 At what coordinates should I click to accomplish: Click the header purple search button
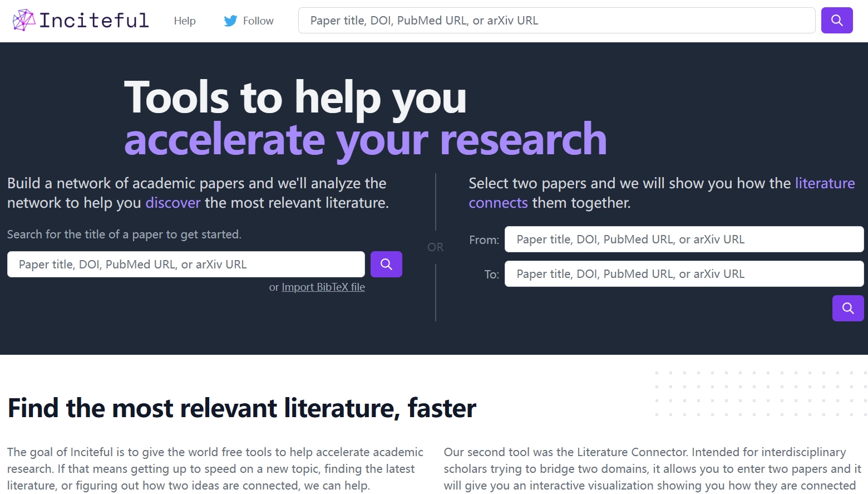(837, 21)
